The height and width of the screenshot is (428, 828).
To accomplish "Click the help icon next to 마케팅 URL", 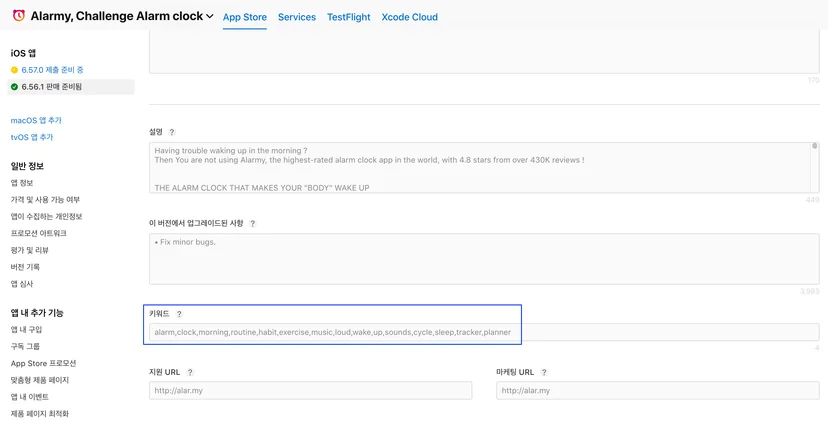I will click(544, 372).
